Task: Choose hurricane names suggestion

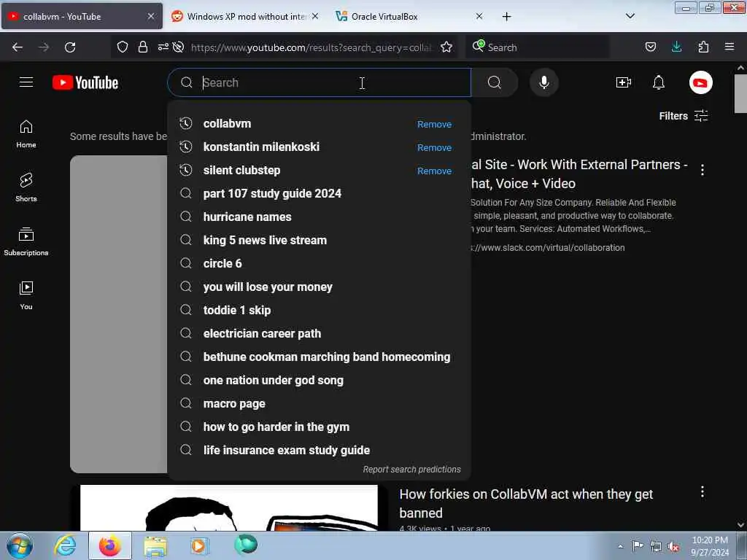Action: click(x=320, y=217)
